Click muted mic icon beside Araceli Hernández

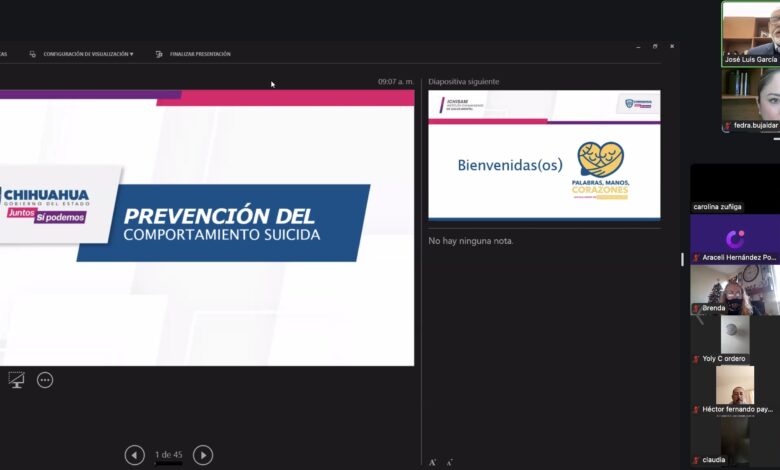(696, 258)
